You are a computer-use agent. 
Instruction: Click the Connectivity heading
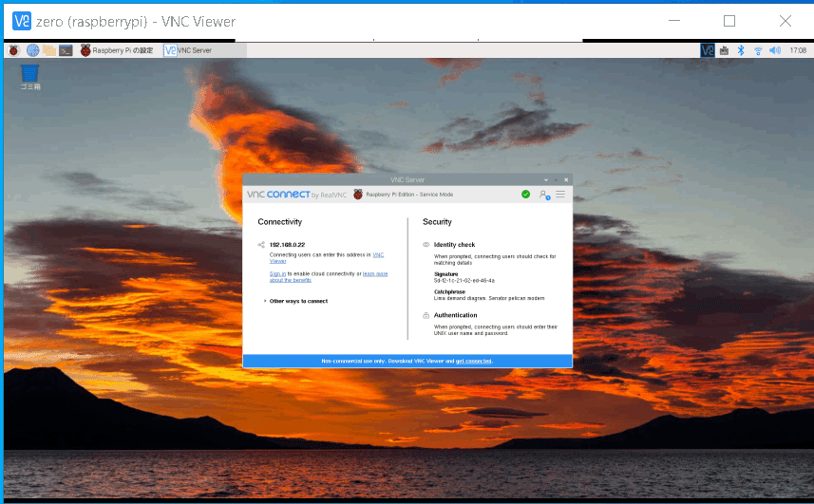(x=280, y=222)
